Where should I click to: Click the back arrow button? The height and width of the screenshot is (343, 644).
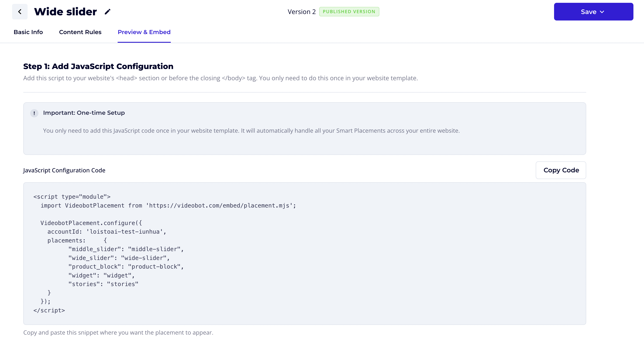coord(20,12)
